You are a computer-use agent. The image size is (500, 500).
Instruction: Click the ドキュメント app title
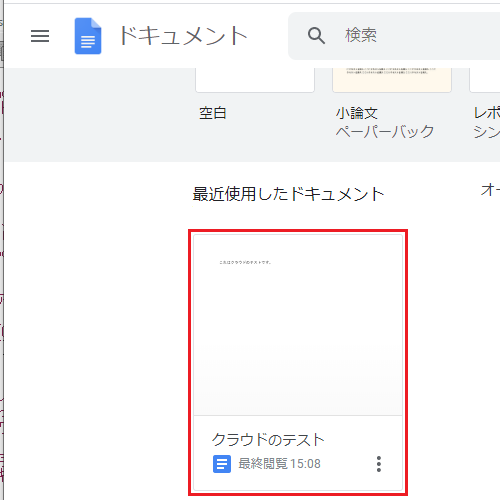(x=183, y=36)
